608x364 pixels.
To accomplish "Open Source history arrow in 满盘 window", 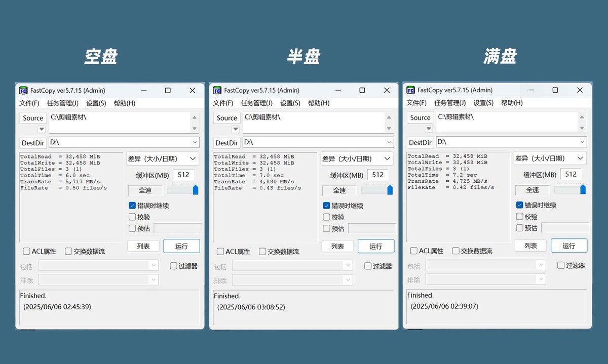I will 429,129.
